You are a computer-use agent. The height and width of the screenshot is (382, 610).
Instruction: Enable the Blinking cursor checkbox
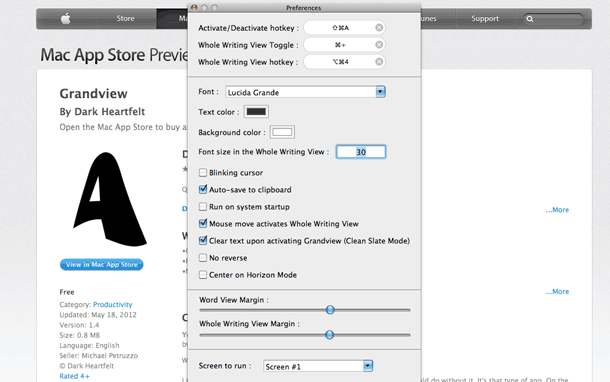203,172
